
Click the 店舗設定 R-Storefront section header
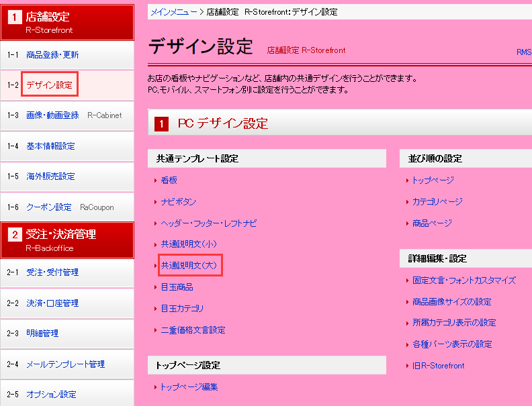pyautogui.click(x=67, y=22)
